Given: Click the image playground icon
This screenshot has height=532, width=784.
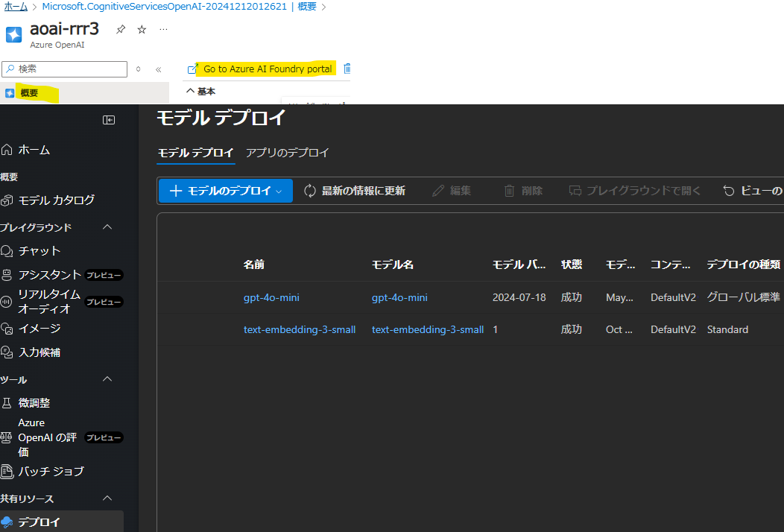Looking at the screenshot, I should click(7, 329).
